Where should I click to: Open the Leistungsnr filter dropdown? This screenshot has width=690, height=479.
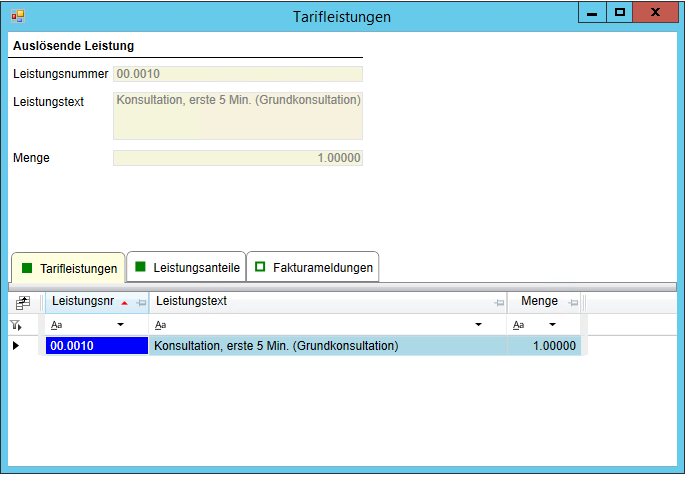click(x=120, y=325)
